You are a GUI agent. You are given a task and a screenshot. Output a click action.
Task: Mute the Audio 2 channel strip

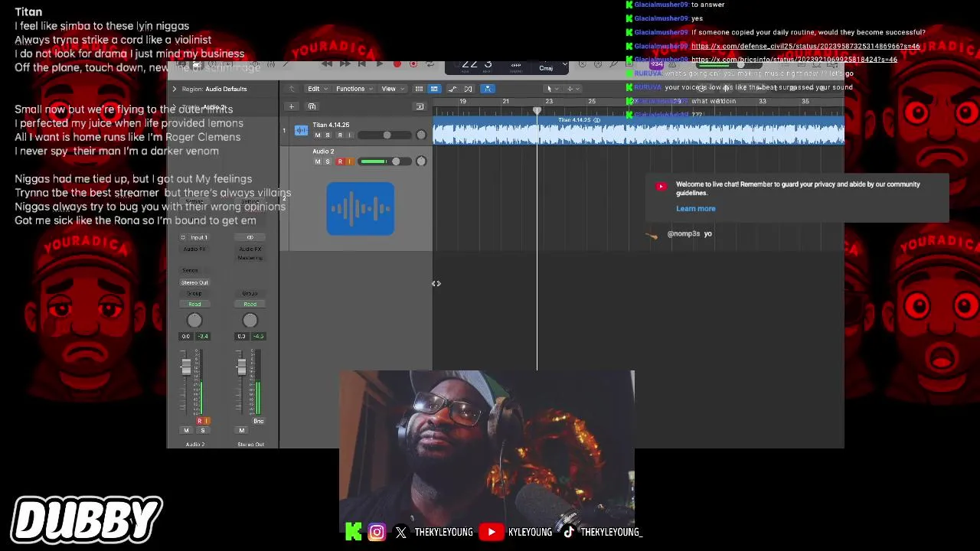coord(186,431)
